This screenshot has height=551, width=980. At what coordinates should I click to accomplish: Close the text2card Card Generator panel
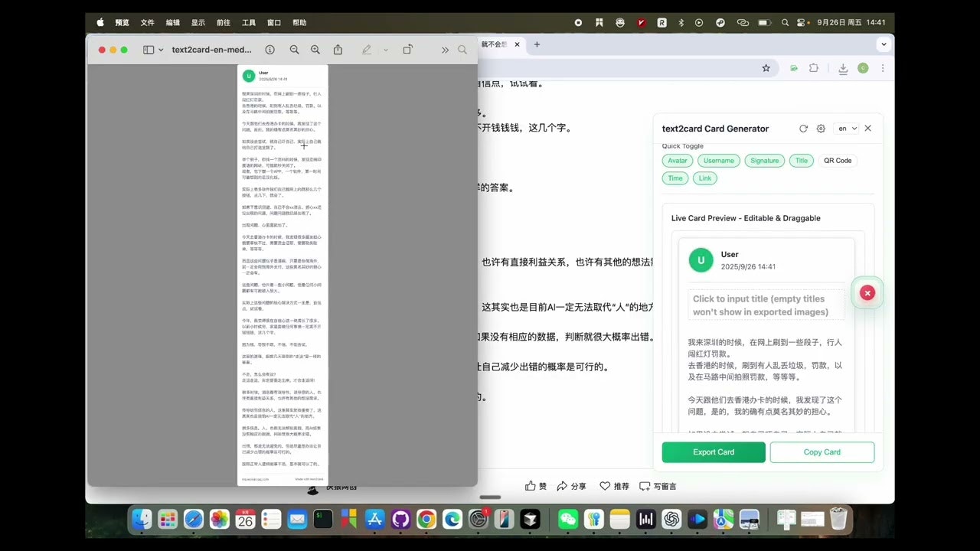(867, 129)
